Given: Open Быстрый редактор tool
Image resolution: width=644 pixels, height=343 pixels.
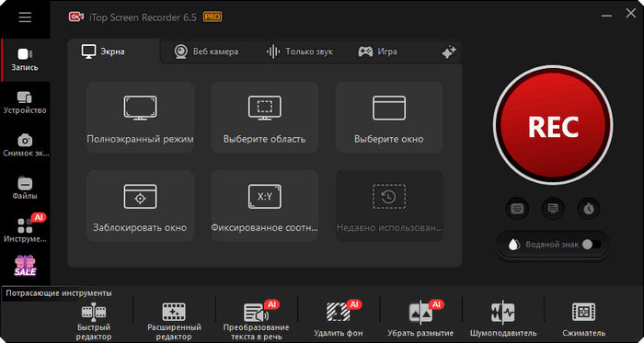Looking at the screenshot, I should [94, 321].
